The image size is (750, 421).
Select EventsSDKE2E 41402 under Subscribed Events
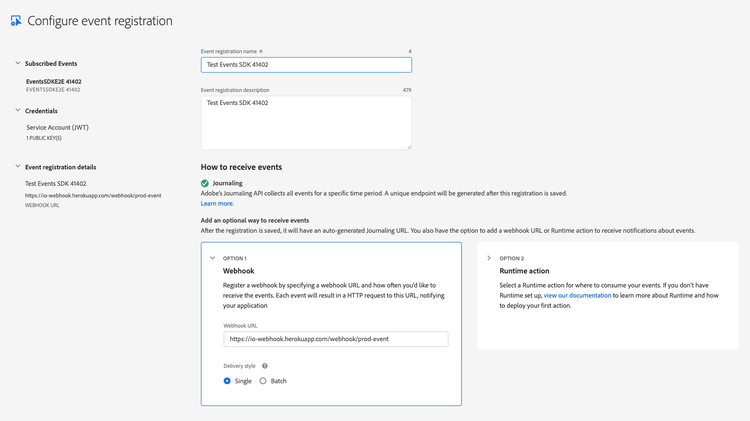click(x=54, y=81)
